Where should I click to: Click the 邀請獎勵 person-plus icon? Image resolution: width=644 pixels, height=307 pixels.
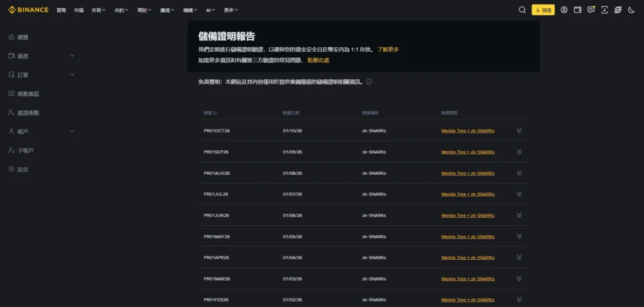click(11, 112)
